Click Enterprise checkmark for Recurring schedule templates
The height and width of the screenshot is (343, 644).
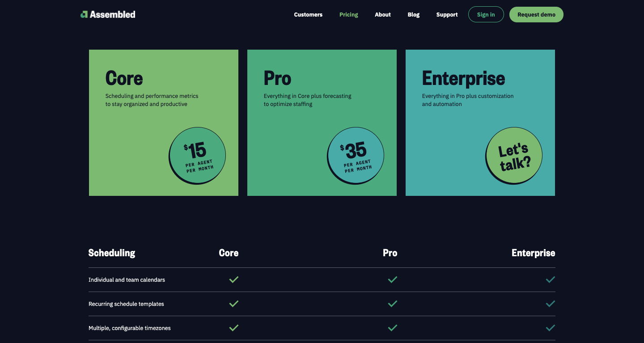pos(551,304)
